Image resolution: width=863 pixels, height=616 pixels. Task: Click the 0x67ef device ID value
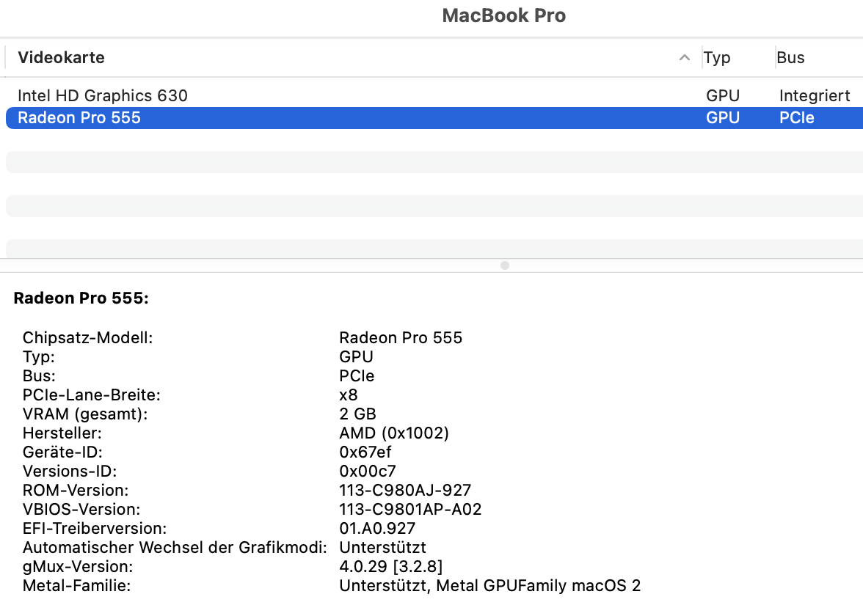click(365, 452)
